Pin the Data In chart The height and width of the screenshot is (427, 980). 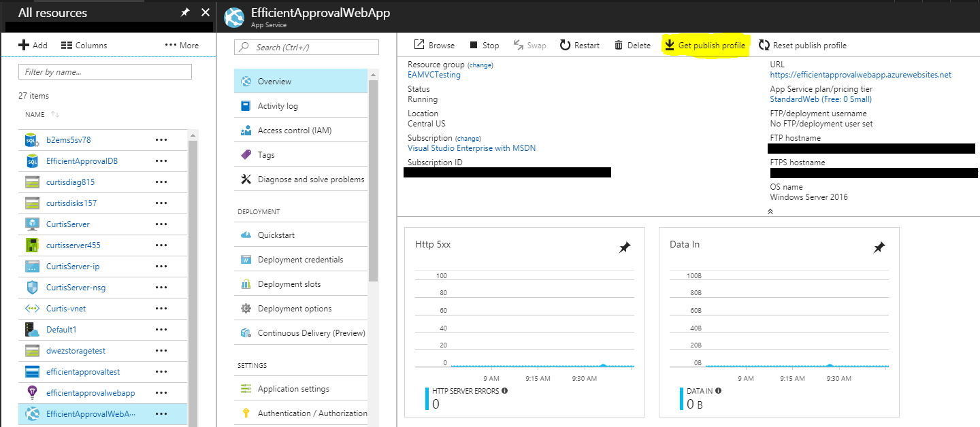pyautogui.click(x=879, y=248)
